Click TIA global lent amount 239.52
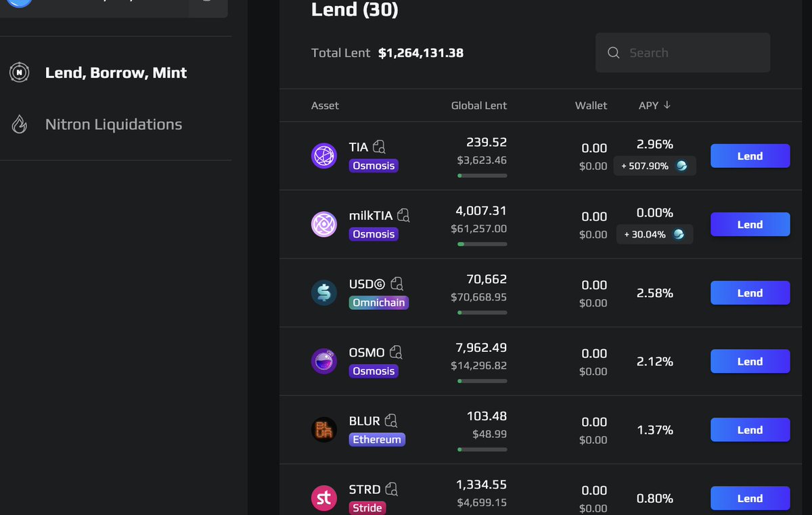 tap(487, 142)
